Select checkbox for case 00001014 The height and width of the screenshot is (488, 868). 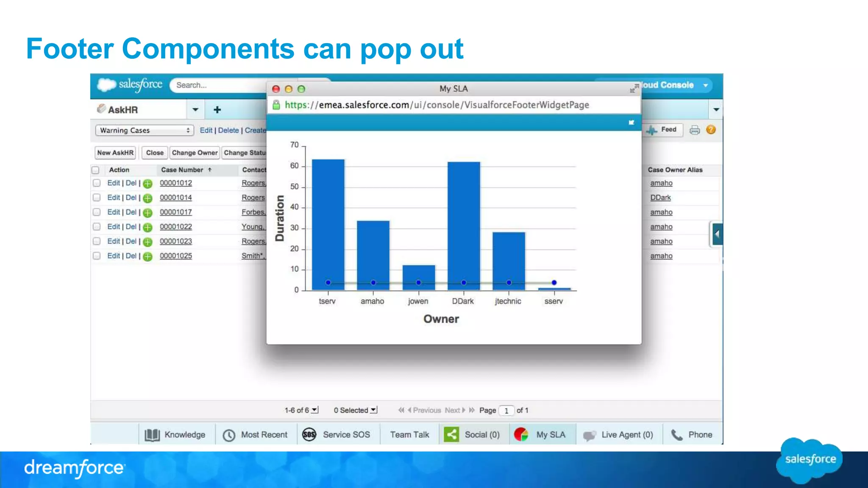point(97,197)
